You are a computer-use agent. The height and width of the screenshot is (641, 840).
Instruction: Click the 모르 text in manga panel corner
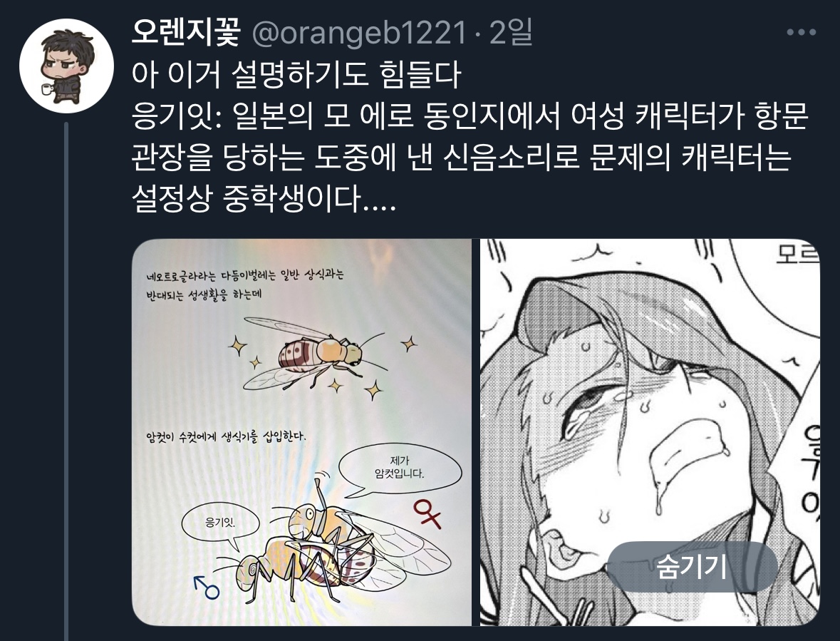pyautogui.click(x=797, y=254)
